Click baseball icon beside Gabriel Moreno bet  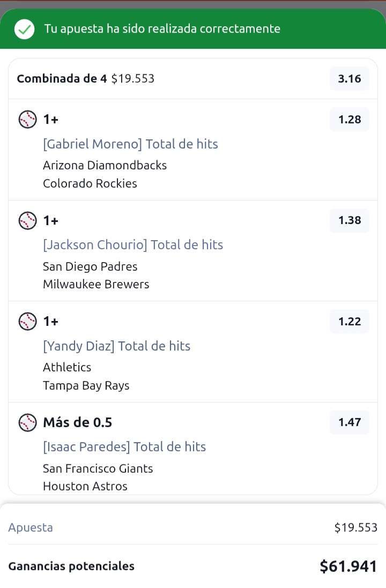pos(28,120)
